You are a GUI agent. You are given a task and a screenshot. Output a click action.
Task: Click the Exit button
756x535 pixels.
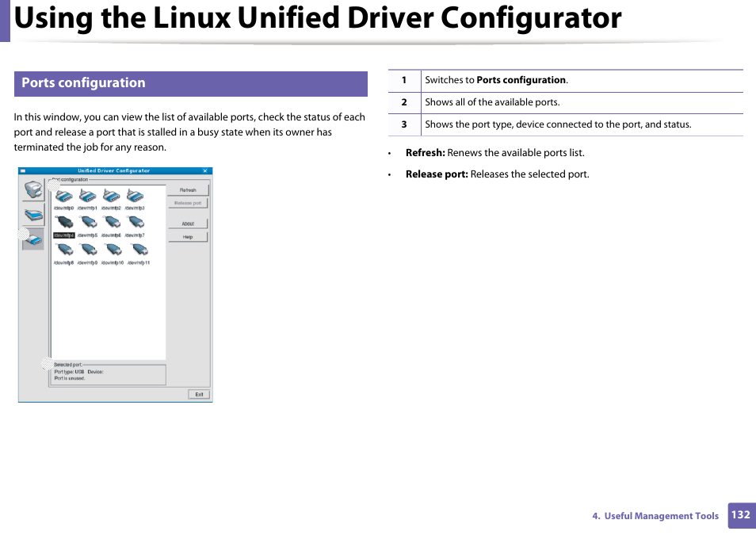[199, 395]
